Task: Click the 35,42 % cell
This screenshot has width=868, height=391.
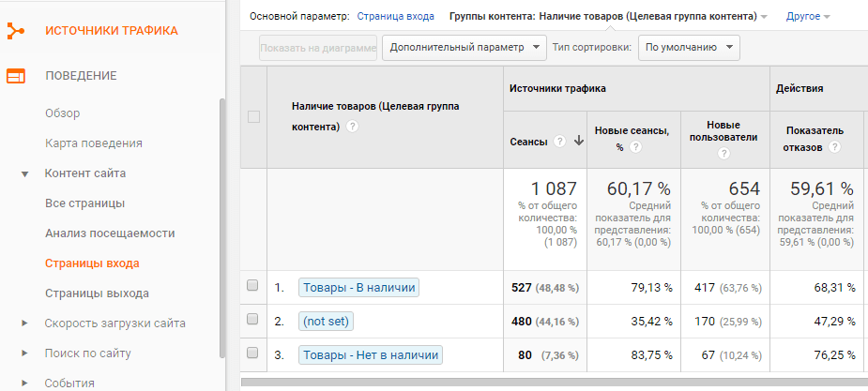Action: click(651, 322)
